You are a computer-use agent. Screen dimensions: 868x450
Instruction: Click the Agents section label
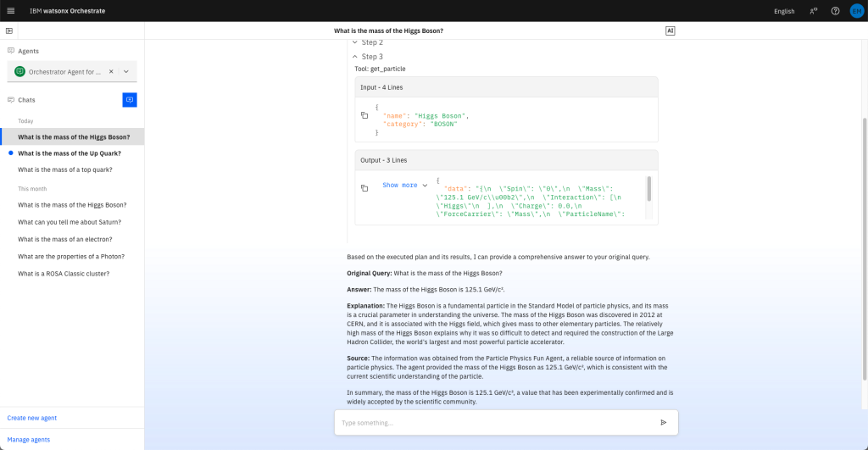(x=28, y=51)
